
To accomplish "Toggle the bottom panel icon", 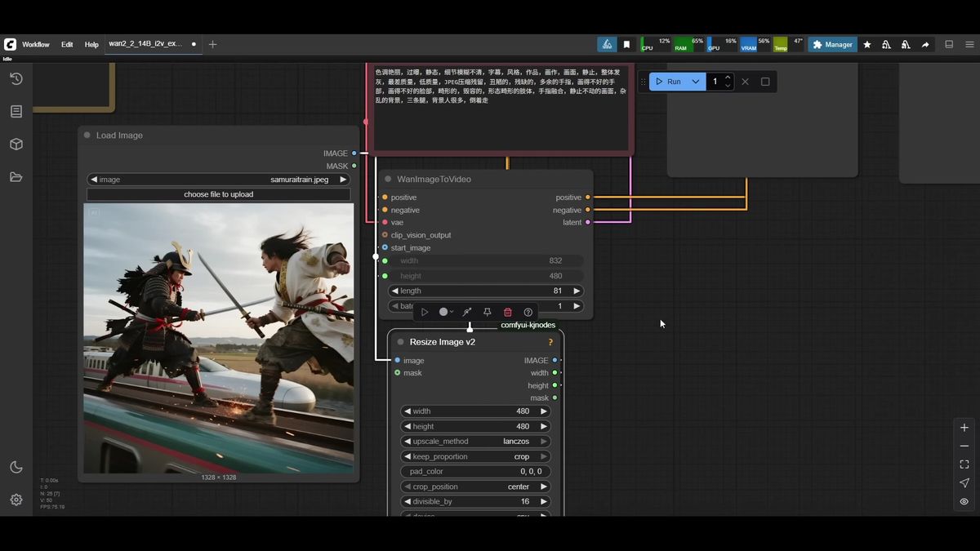I will [x=949, y=44].
